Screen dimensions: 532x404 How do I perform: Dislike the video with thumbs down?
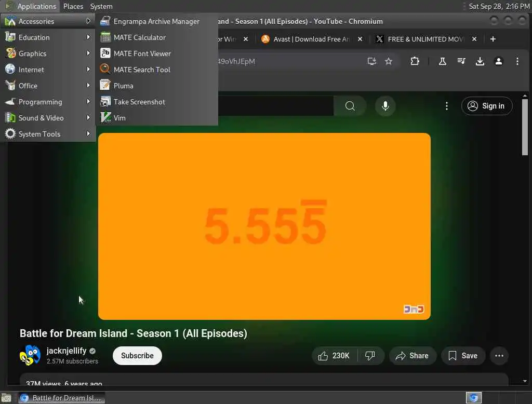[x=370, y=356]
